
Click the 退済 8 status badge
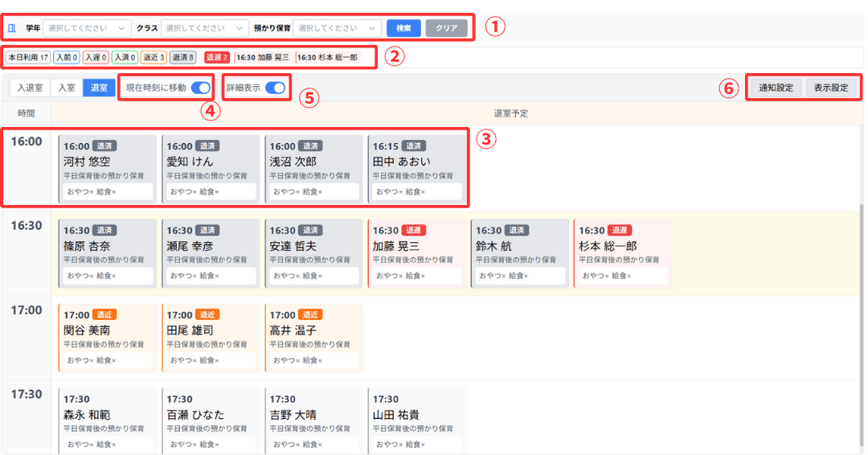point(182,58)
